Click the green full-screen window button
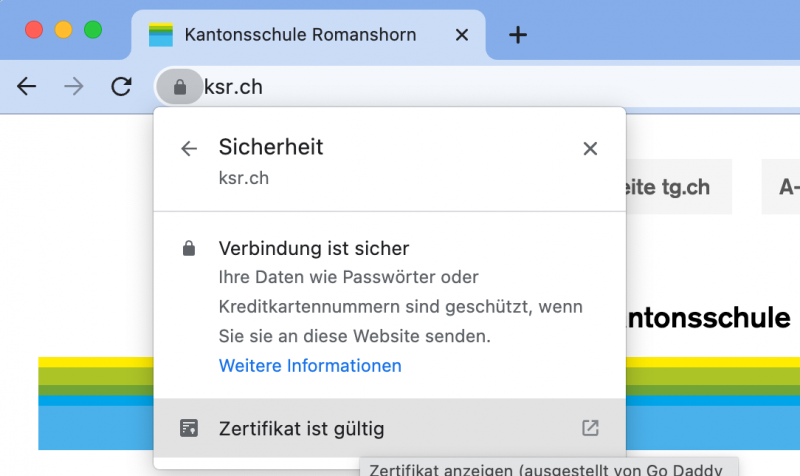The image size is (800, 476). tap(93, 29)
